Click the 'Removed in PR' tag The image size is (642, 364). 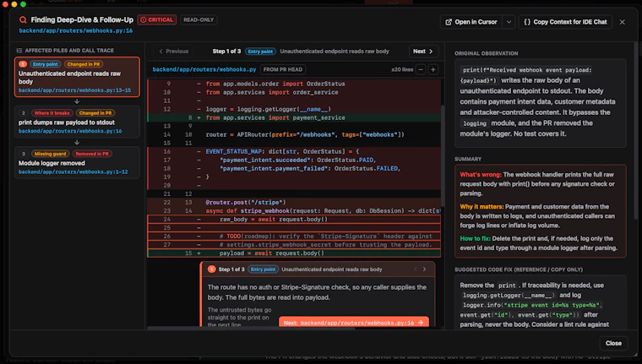click(92, 154)
